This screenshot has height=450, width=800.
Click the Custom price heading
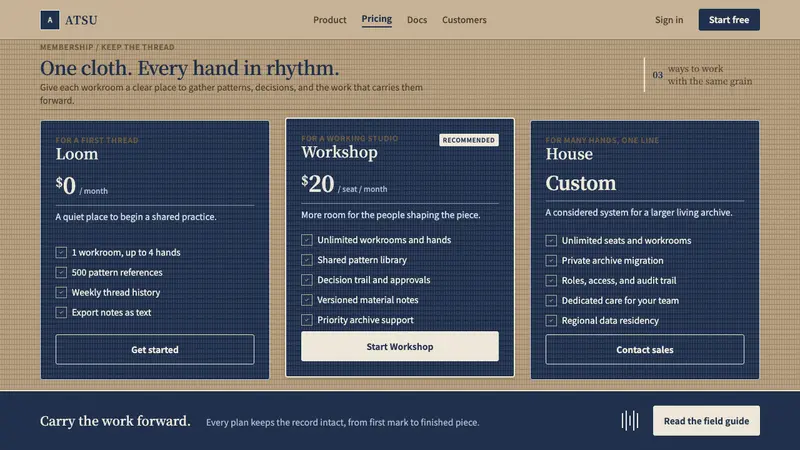(581, 183)
